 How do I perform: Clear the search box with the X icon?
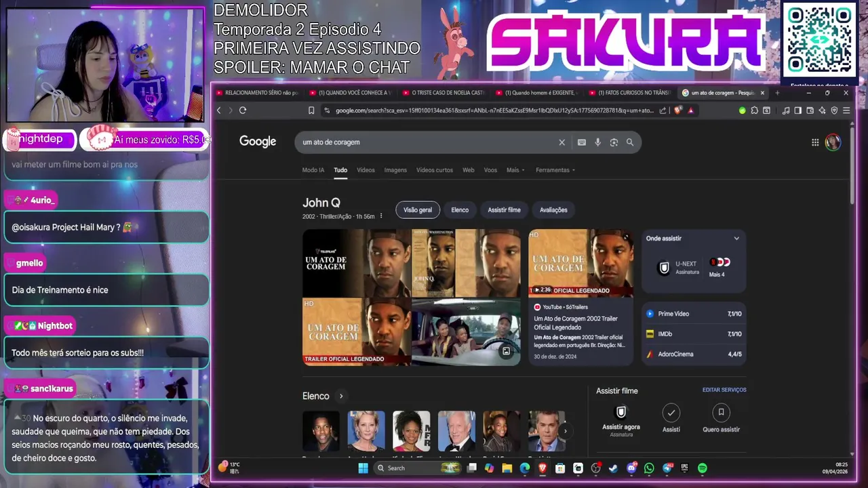tap(561, 142)
